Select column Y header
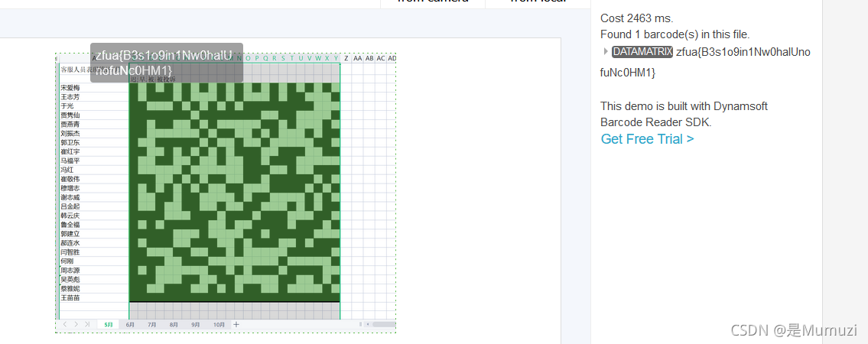The height and width of the screenshot is (344, 868). (336, 58)
